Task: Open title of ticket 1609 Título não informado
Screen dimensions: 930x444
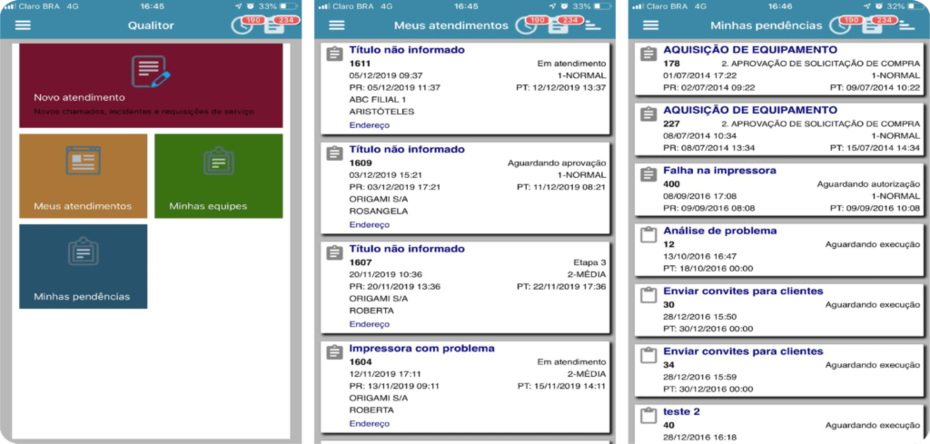Action: [407, 149]
